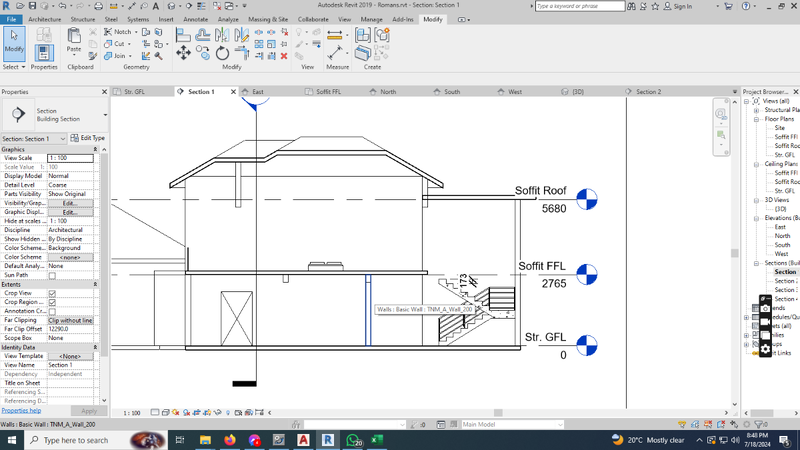Collapse the Floor Plans tree node

tap(757, 119)
